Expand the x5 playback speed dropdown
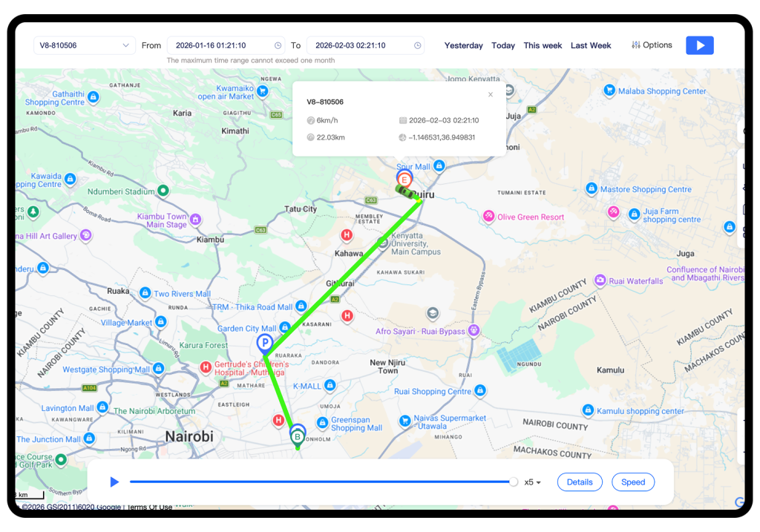The width and height of the screenshot is (760, 532). pyautogui.click(x=532, y=482)
